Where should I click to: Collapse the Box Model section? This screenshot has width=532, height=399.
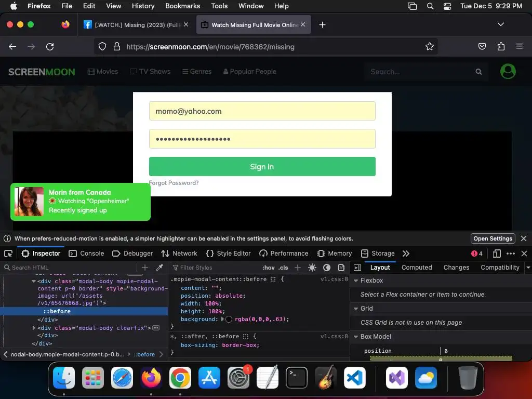pyautogui.click(x=356, y=337)
